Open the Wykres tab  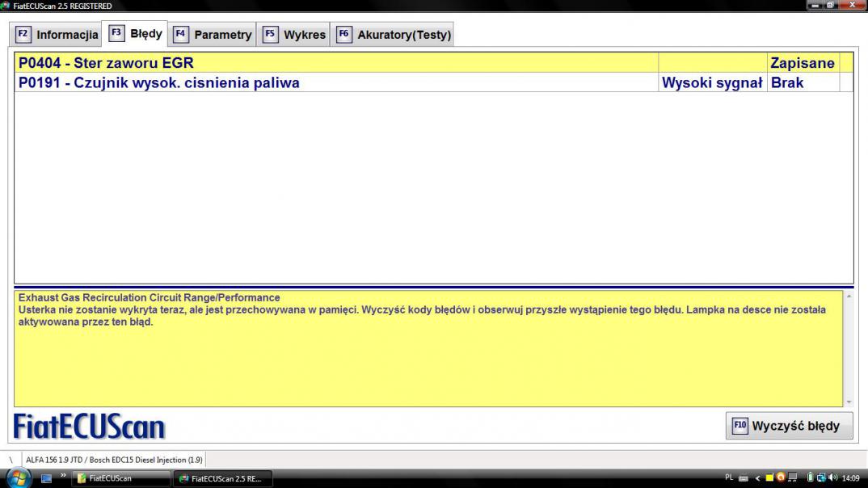click(293, 34)
